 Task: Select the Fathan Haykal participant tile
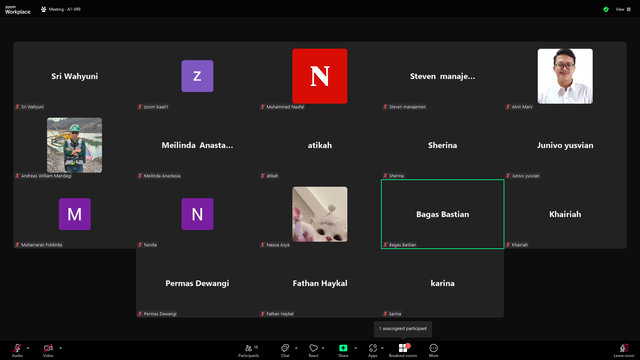click(320, 283)
